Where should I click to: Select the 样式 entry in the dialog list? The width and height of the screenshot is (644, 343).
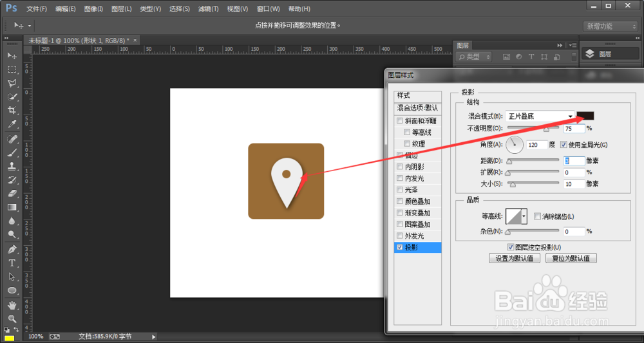click(417, 96)
